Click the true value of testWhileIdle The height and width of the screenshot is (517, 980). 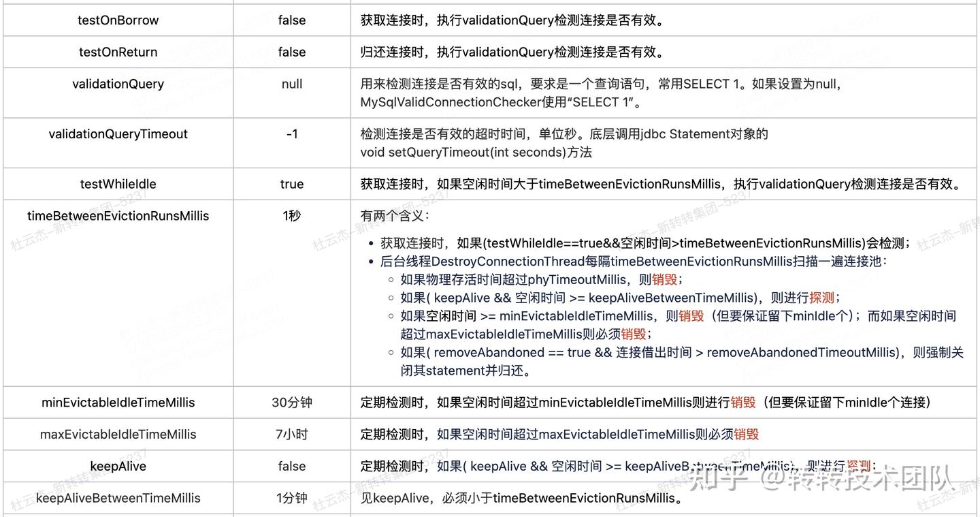(x=291, y=184)
